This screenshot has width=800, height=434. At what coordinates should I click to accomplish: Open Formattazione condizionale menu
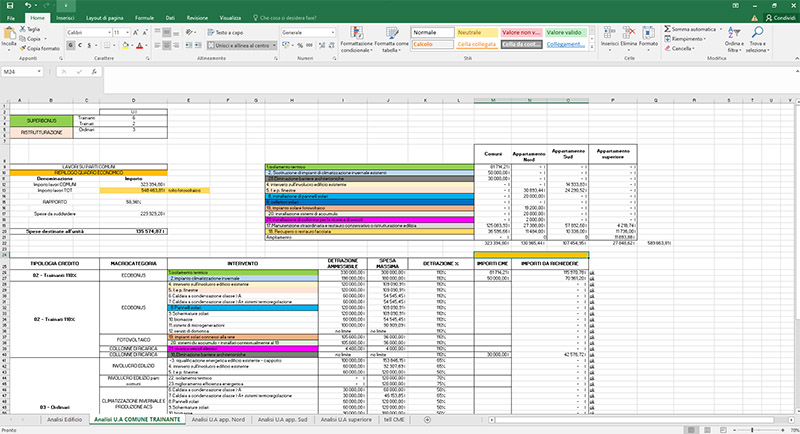point(357,39)
